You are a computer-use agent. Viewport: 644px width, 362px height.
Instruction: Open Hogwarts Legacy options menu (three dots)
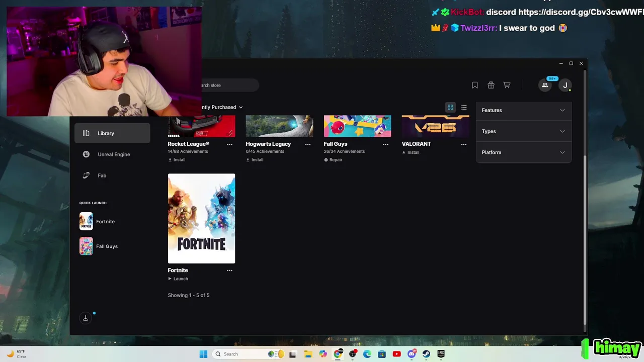point(307,144)
